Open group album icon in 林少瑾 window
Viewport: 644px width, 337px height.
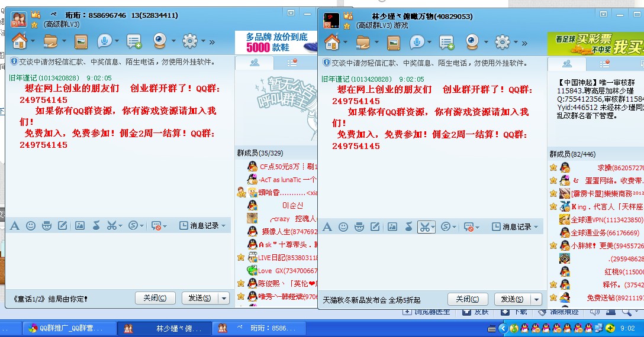pos(394,43)
